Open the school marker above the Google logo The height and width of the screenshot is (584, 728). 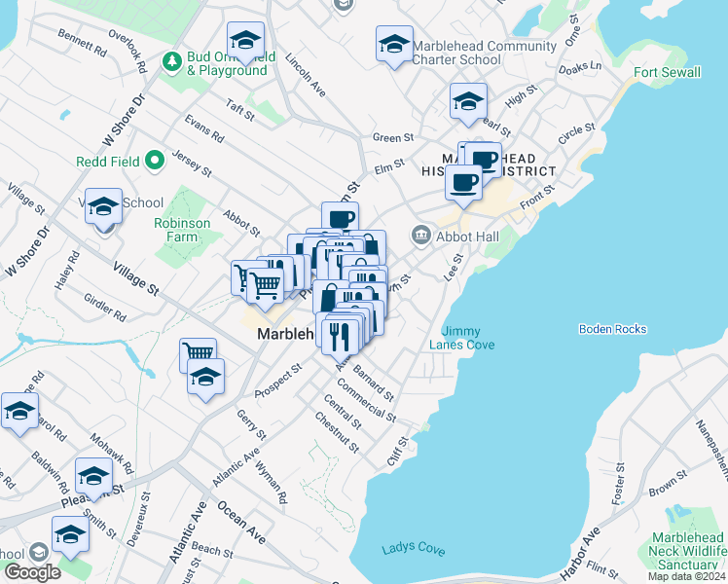(69, 535)
